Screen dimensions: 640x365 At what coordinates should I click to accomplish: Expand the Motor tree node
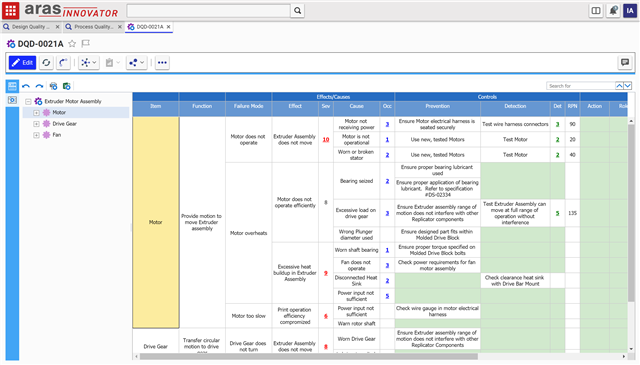[x=36, y=113]
